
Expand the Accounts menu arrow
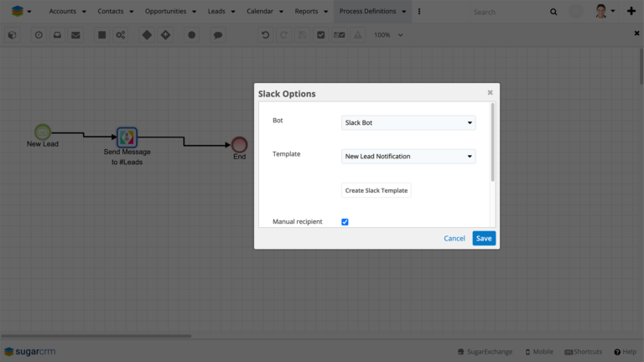pyautogui.click(x=84, y=12)
